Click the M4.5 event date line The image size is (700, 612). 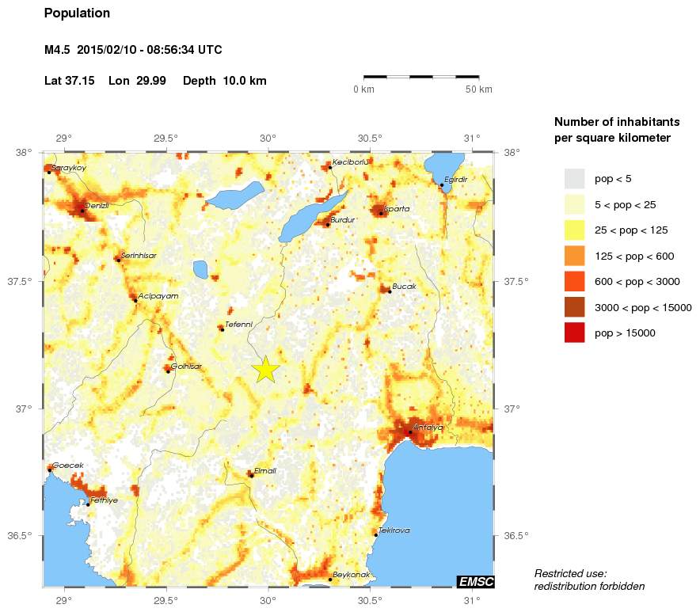pyautogui.click(x=133, y=50)
